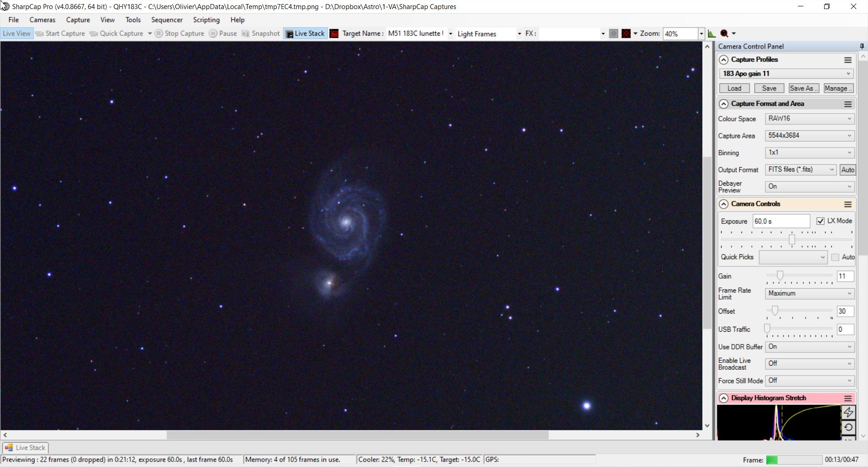This screenshot has height=467, width=868.
Task: Open the 183 Apo gain 11 profile dropdown
Action: 787,74
